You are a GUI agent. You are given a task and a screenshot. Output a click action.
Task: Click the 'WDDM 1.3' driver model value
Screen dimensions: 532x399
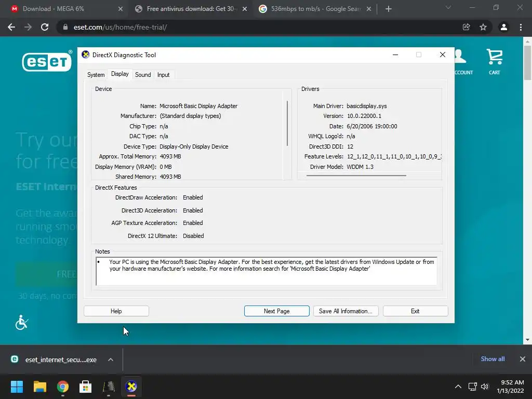(360, 167)
